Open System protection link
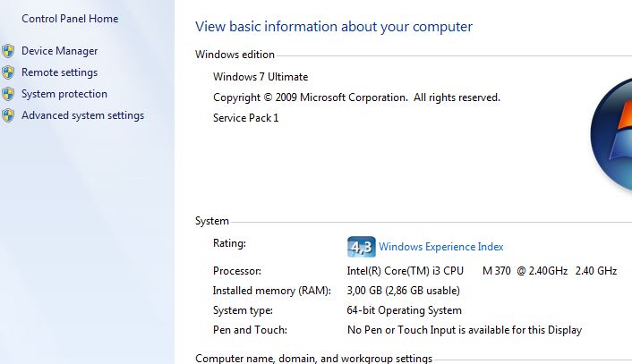This screenshot has height=364, width=632. coord(64,94)
